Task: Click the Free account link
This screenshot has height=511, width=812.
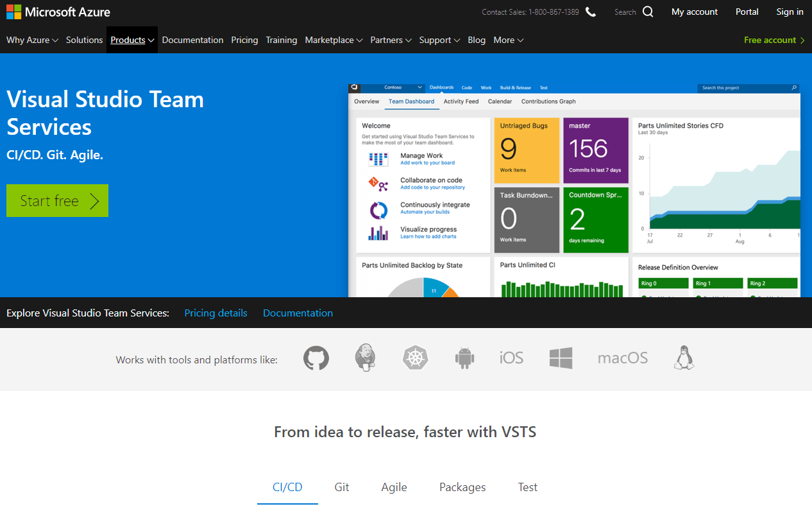Action: pos(774,40)
